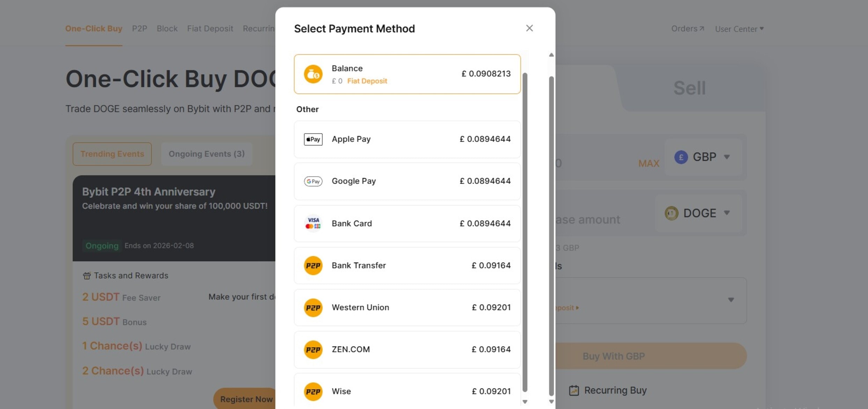Viewport: 868px width, 409px height.
Task: Open the DOGE coin selector dropdown
Action: coord(727,213)
